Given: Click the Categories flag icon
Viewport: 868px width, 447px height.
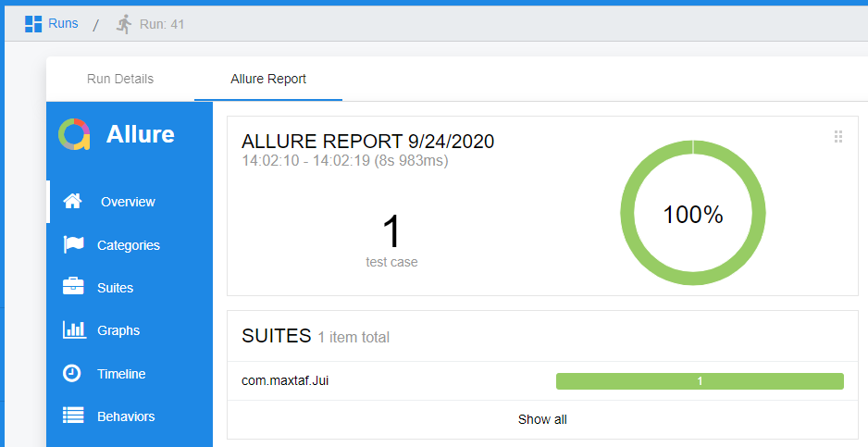Looking at the screenshot, I should (x=73, y=244).
